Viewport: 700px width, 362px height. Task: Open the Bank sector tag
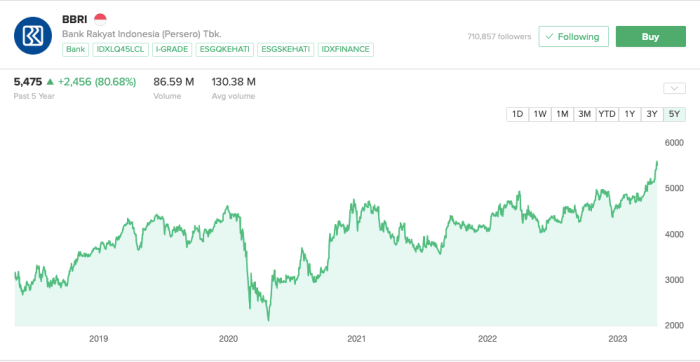click(x=76, y=50)
